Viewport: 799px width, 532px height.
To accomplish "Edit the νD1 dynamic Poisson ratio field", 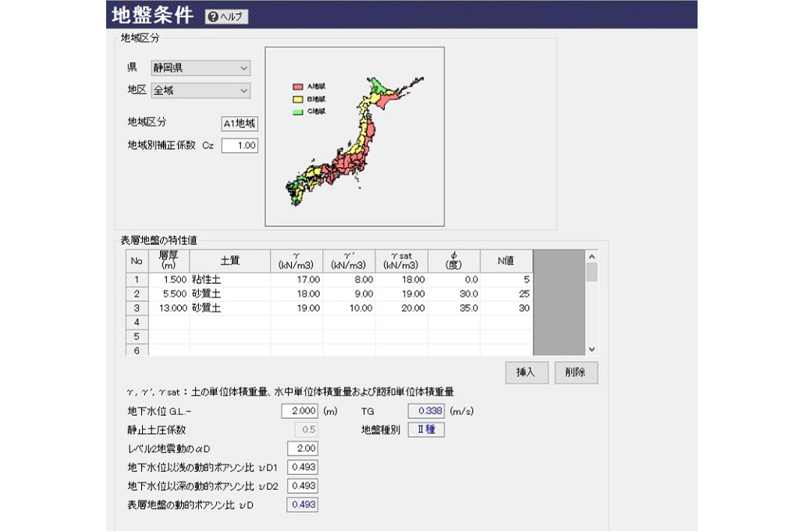I will [x=303, y=467].
